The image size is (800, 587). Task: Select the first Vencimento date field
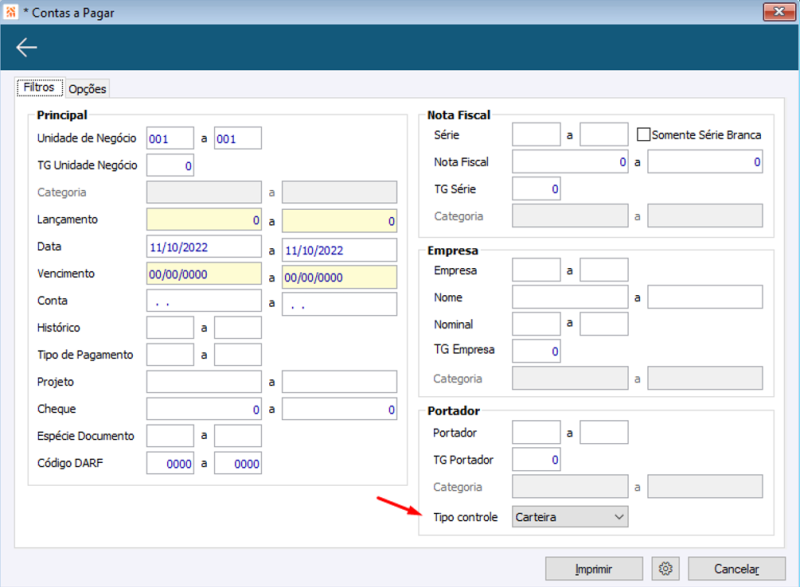tap(204, 274)
